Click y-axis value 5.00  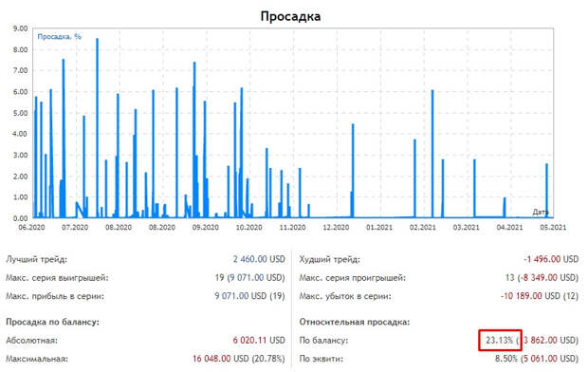pos(20,113)
